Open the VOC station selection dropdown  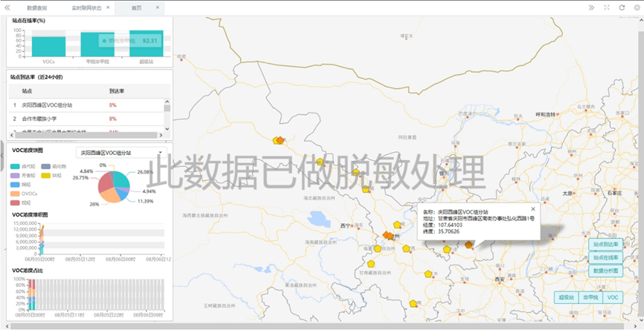point(120,153)
